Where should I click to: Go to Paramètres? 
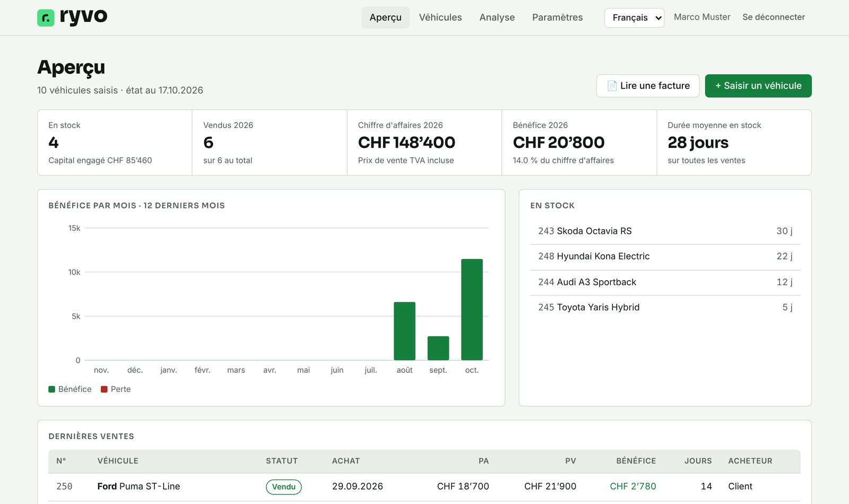pos(557,18)
